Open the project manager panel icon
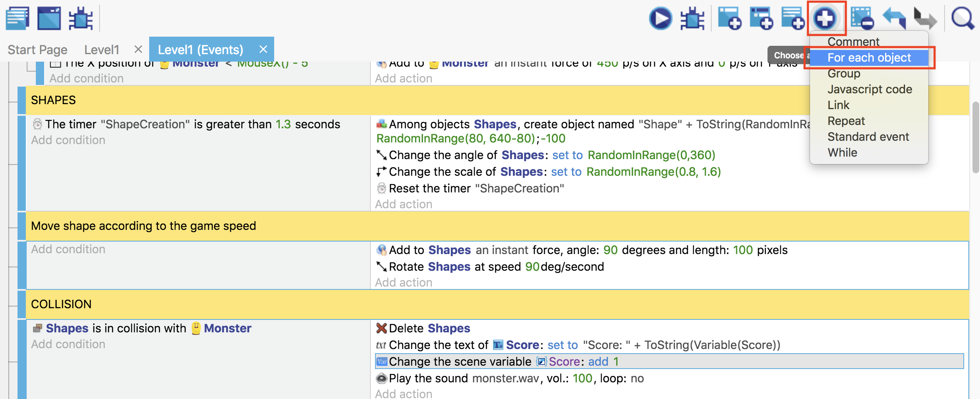Viewport: 980px width, 399px height. [x=17, y=18]
